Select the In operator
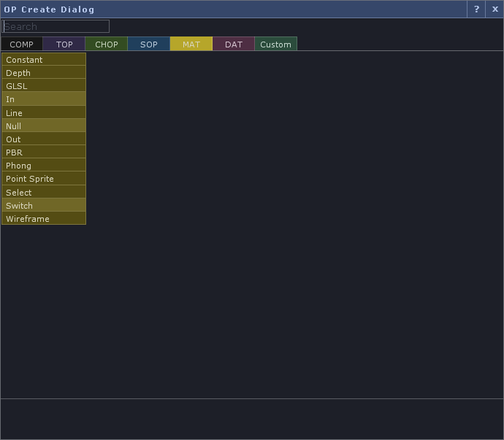The image size is (504, 440). click(44, 99)
